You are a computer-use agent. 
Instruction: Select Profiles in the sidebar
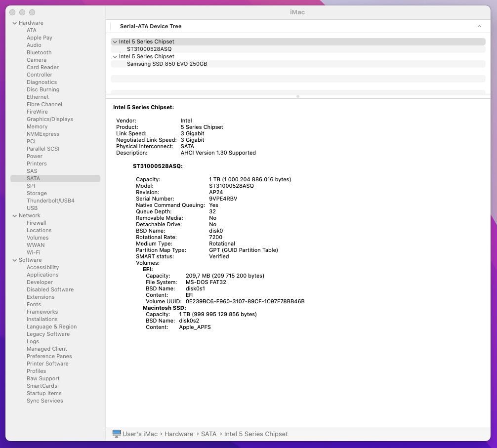[36, 371]
